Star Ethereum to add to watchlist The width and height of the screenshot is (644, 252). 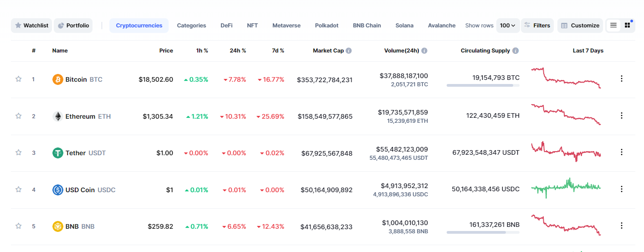pos(19,116)
